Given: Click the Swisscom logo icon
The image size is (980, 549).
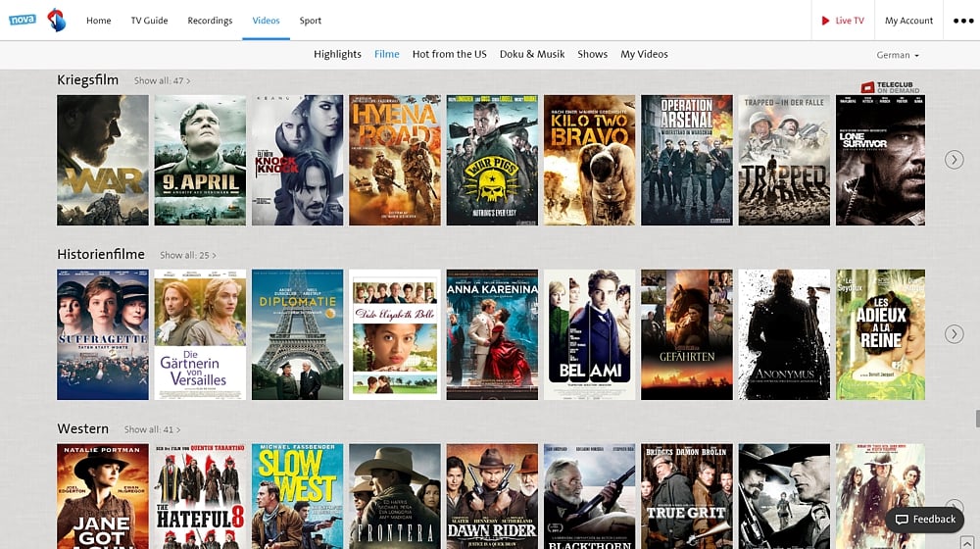Looking at the screenshot, I should 56,20.
